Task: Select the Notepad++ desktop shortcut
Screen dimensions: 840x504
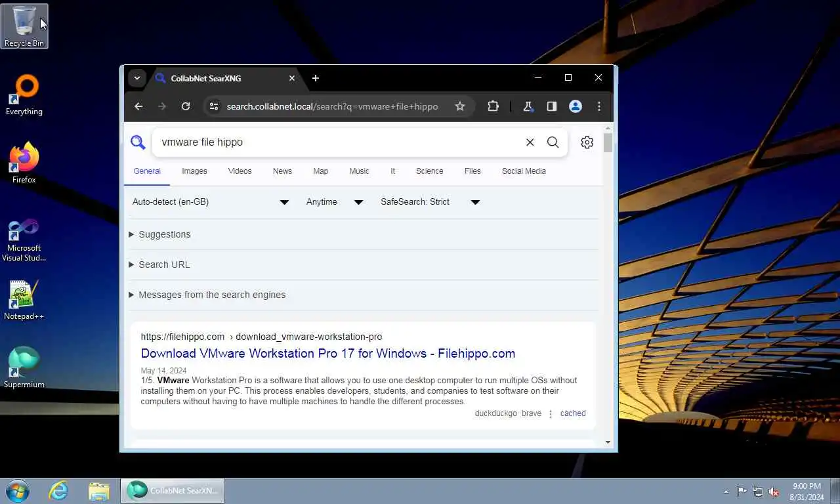Action: (x=24, y=301)
